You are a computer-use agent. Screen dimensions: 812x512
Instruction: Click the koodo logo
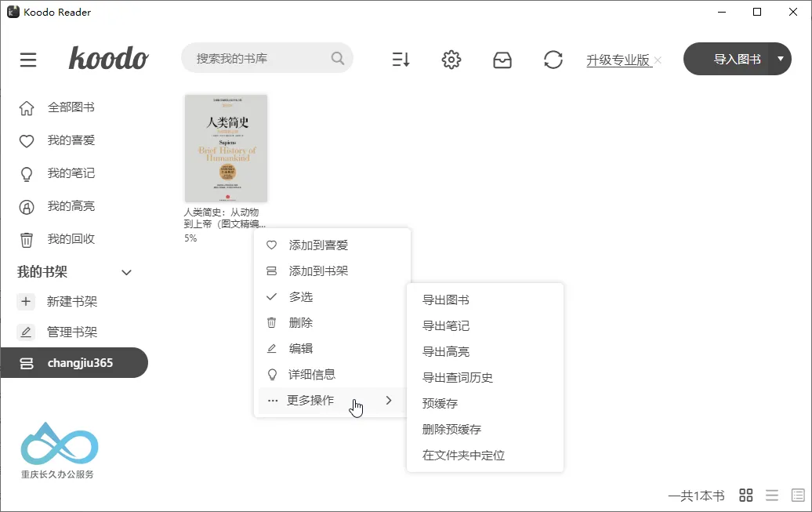tap(109, 58)
